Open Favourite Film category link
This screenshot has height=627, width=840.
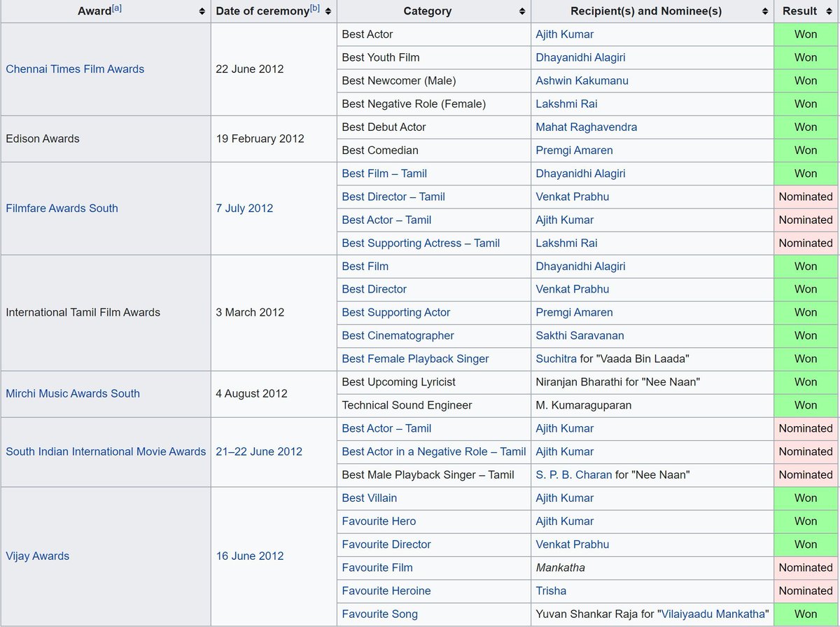pos(377,568)
